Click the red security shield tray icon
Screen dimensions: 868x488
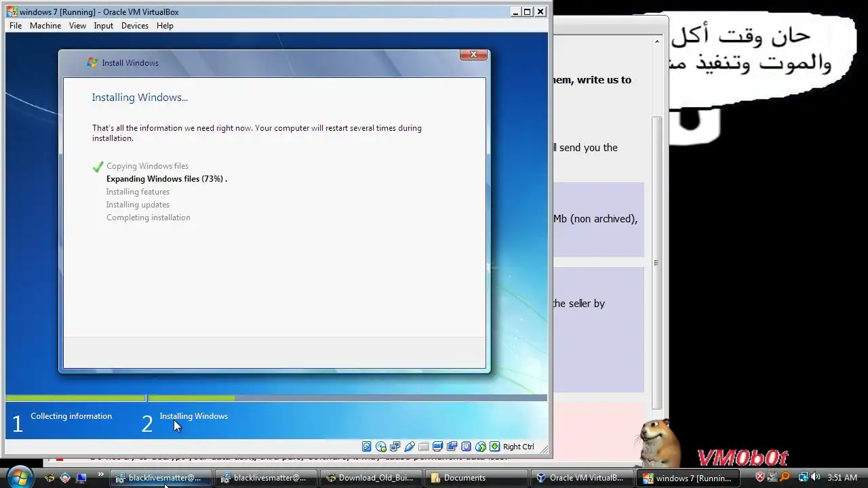coord(760,477)
